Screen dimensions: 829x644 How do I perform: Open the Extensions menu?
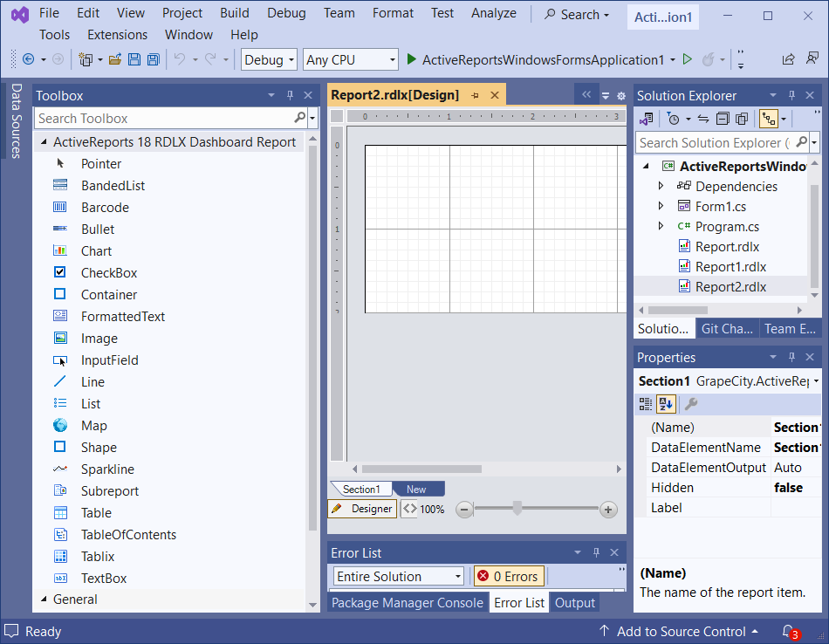[x=118, y=35]
